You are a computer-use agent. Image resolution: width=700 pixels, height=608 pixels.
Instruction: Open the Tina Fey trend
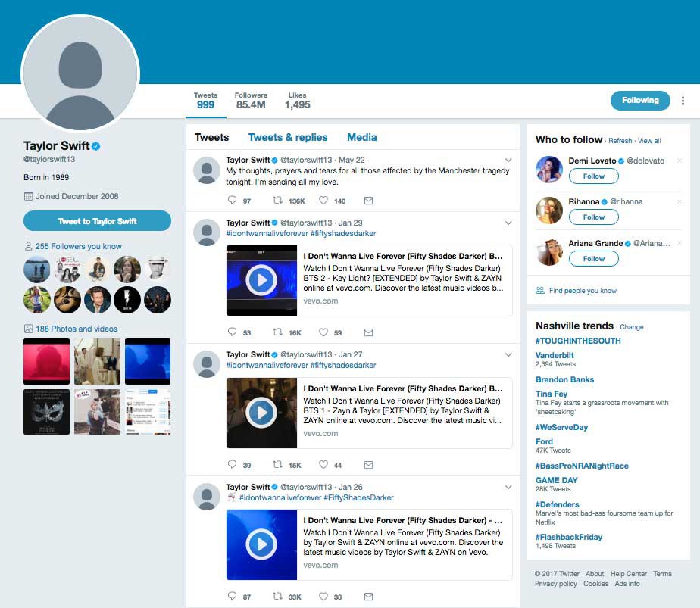click(x=552, y=394)
